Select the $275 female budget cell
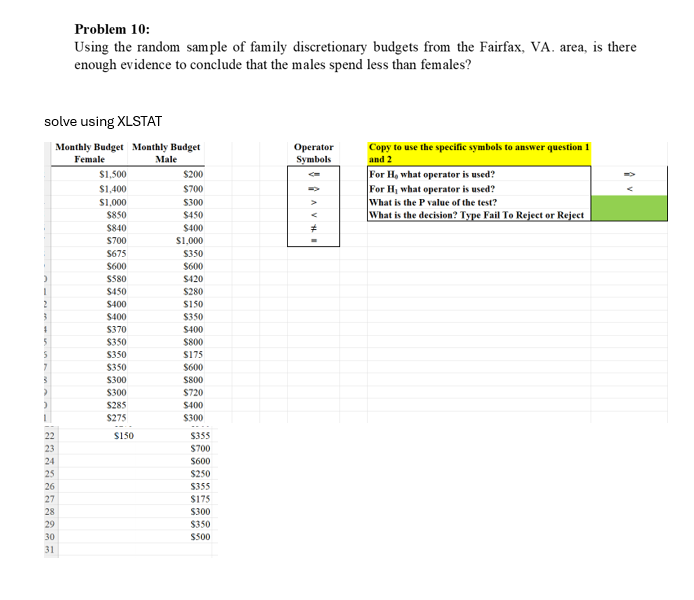Screen dimensions: 694x600 click(89, 417)
